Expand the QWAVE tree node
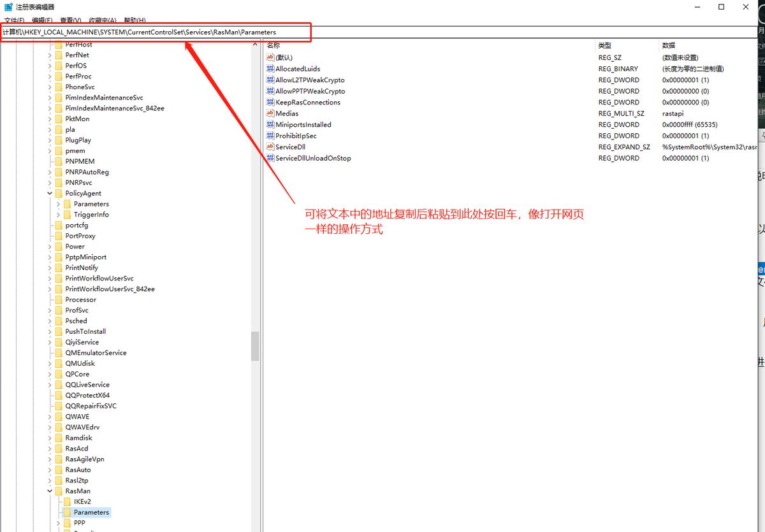765x532 pixels. tap(50, 417)
